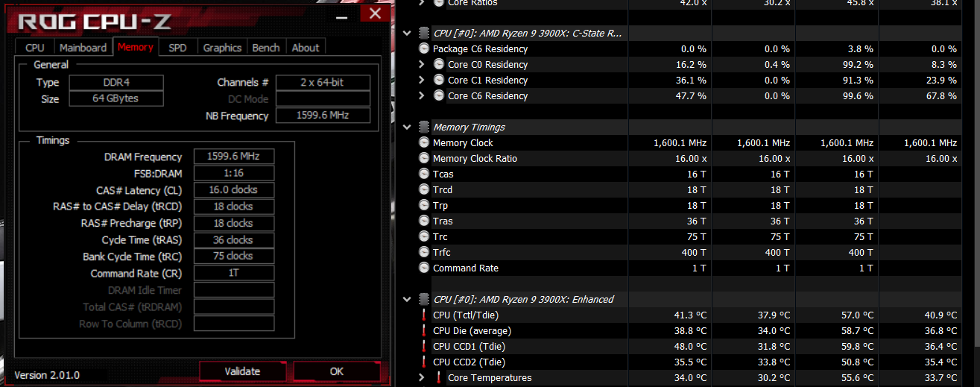Click the Bank Cycle Time value 75 clocks
Image resolution: width=980 pixels, height=387 pixels.
click(x=234, y=256)
